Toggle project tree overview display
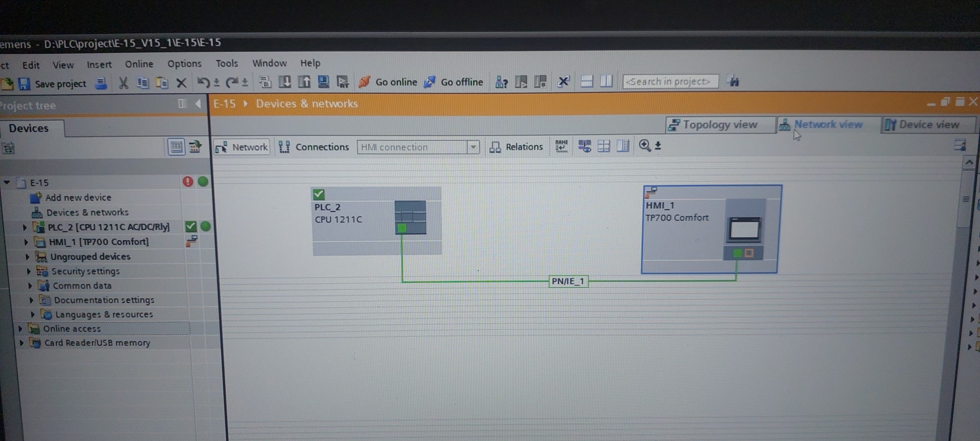Viewport: 980px width, 441px height. tap(176, 147)
